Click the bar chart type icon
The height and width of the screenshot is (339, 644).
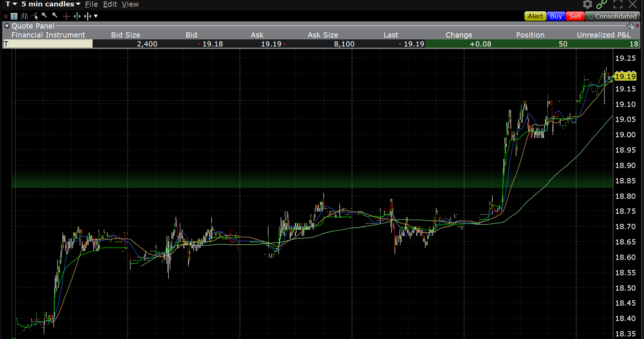[x=25, y=16]
